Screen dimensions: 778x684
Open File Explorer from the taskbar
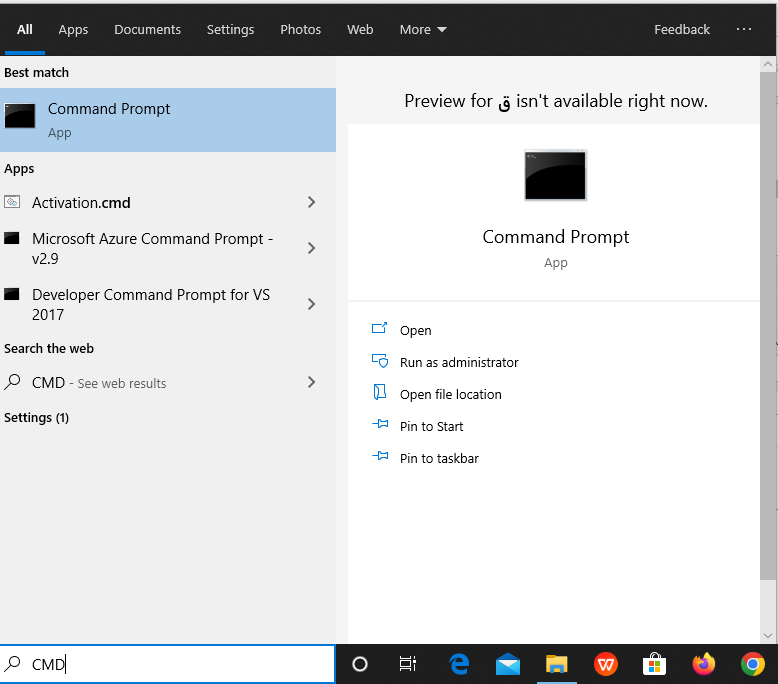pos(557,664)
